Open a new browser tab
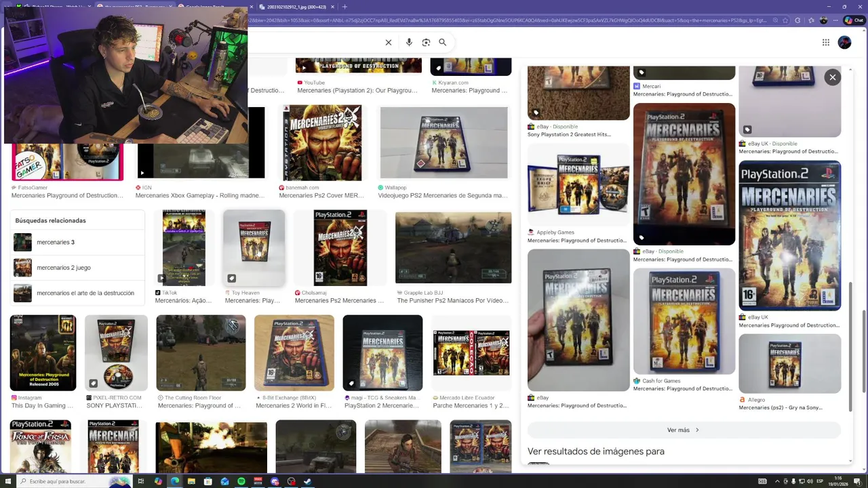Viewport: 868px width, 488px height. coord(344,7)
